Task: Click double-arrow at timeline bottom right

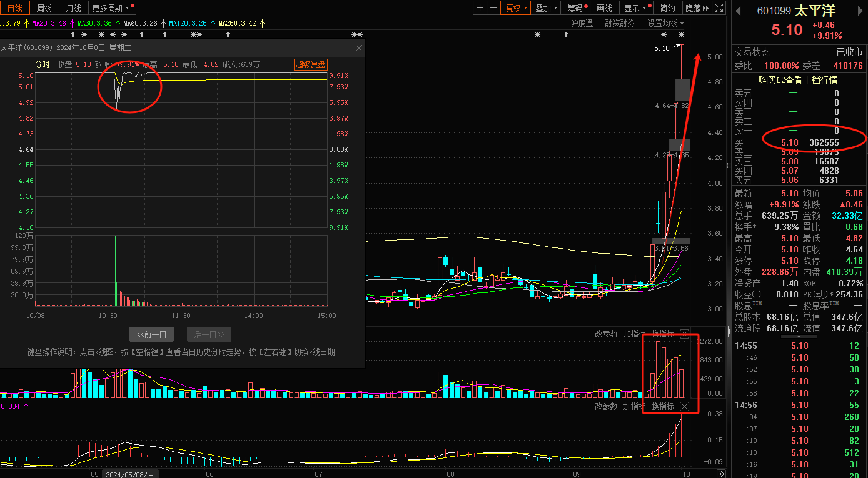Action: pos(720,474)
